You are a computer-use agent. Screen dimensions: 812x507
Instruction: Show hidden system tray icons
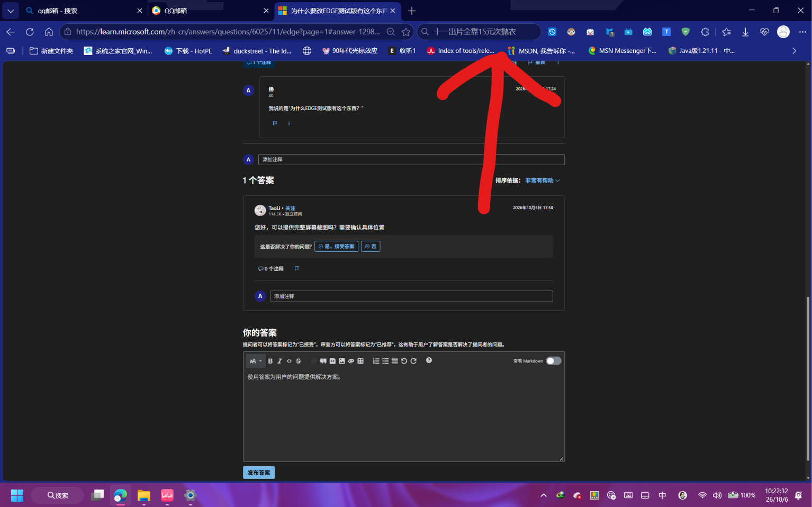[x=544, y=495]
